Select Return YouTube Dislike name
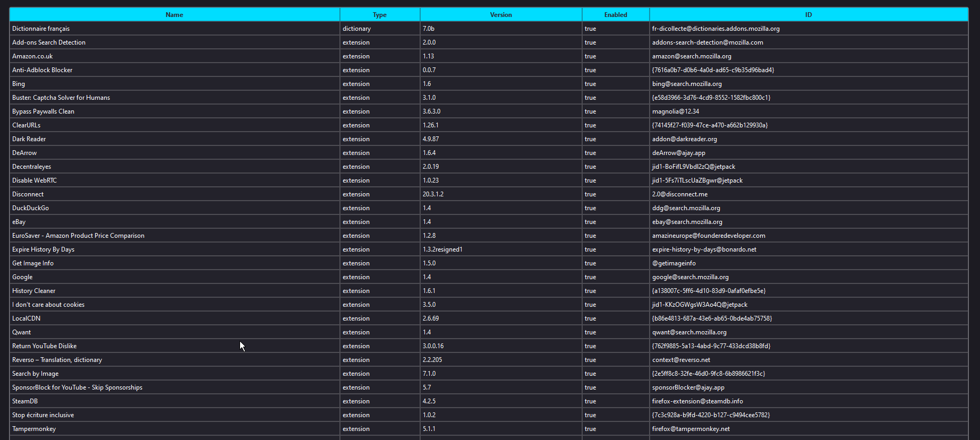 point(174,346)
